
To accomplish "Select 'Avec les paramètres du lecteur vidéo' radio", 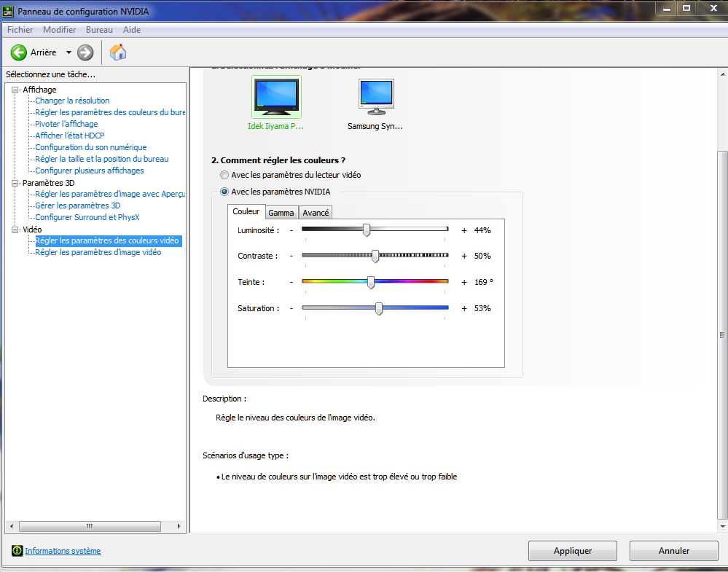I will (x=224, y=175).
